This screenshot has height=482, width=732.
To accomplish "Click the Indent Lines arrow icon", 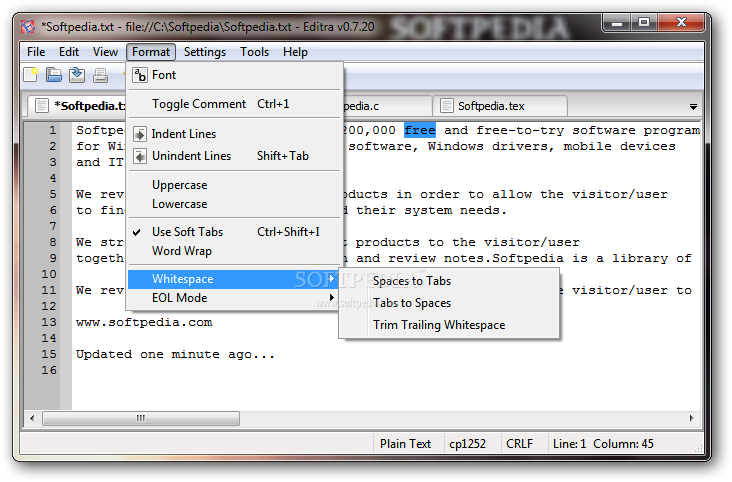I will pyautogui.click(x=140, y=134).
